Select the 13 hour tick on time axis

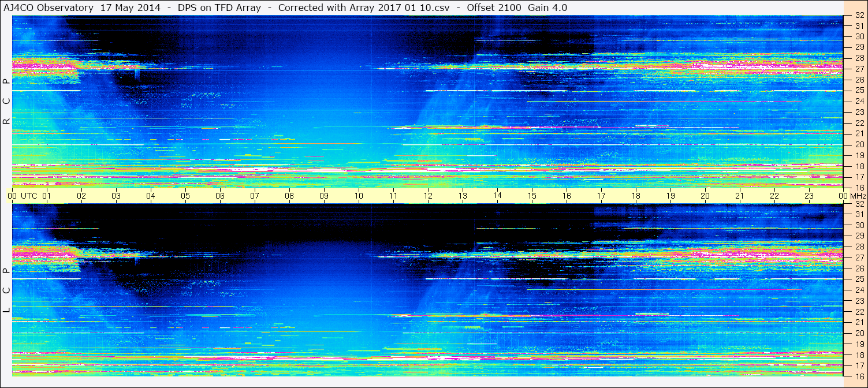(463, 196)
